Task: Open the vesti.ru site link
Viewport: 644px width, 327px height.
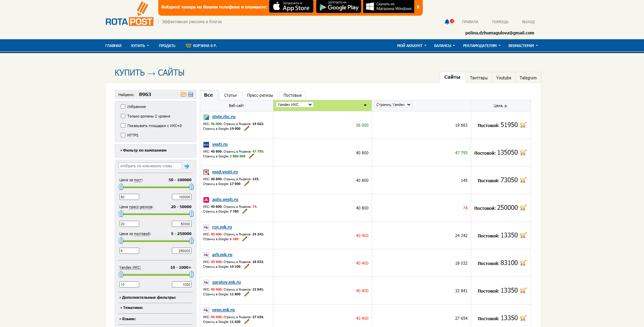Action: [220, 144]
